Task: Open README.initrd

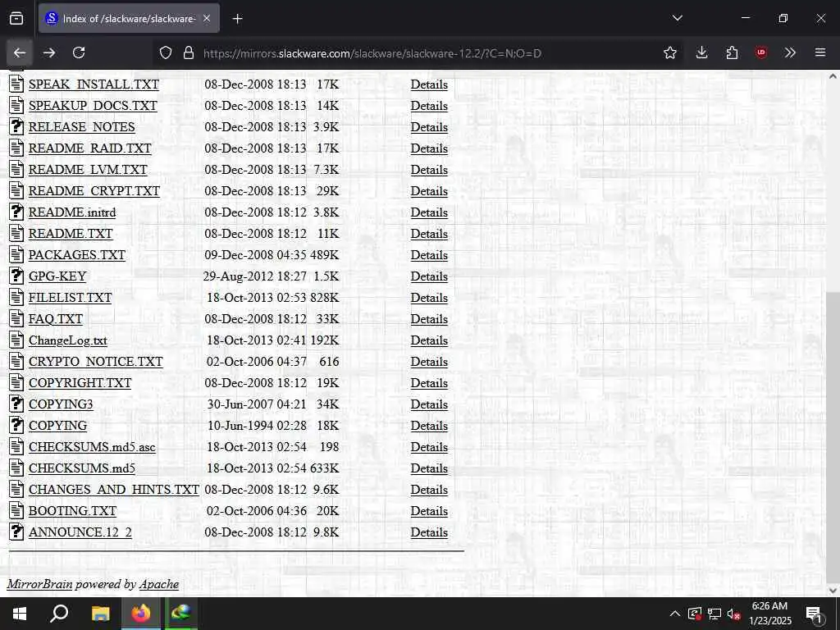Action: (72, 212)
